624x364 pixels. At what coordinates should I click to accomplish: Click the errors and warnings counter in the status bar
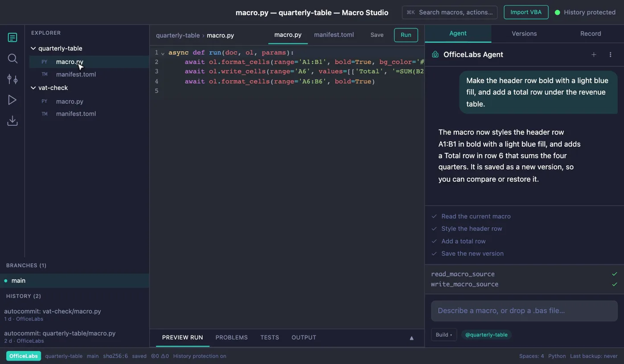[160, 356]
